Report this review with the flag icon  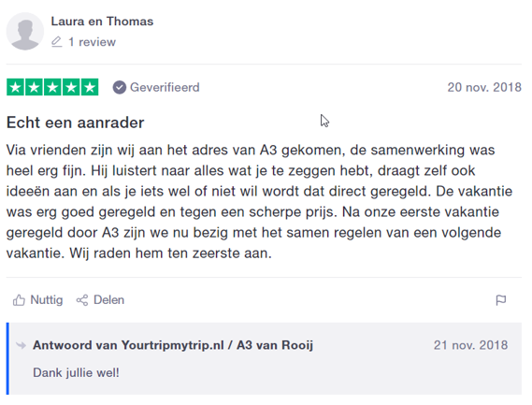[501, 300]
